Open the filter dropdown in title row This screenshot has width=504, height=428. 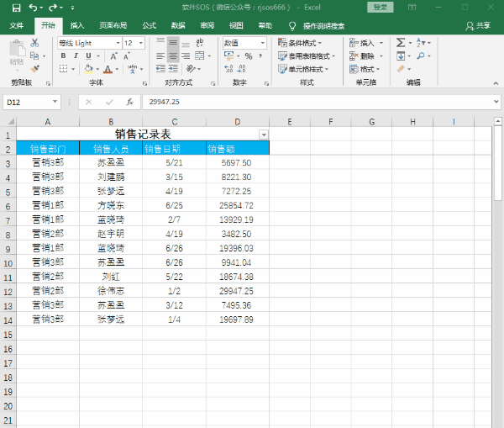[264, 135]
